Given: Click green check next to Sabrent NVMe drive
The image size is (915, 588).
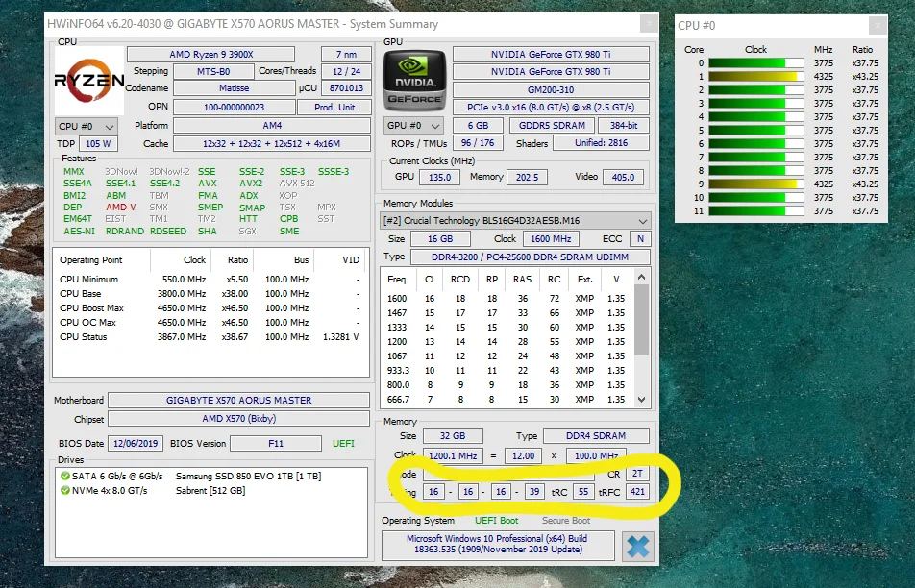Looking at the screenshot, I should pyautogui.click(x=65, y=491).
